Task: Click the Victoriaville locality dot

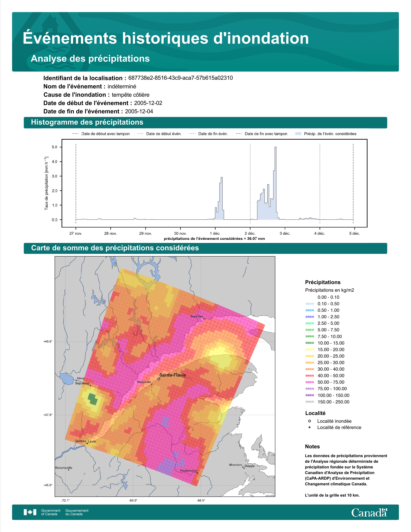Action: tap(69, 470)
